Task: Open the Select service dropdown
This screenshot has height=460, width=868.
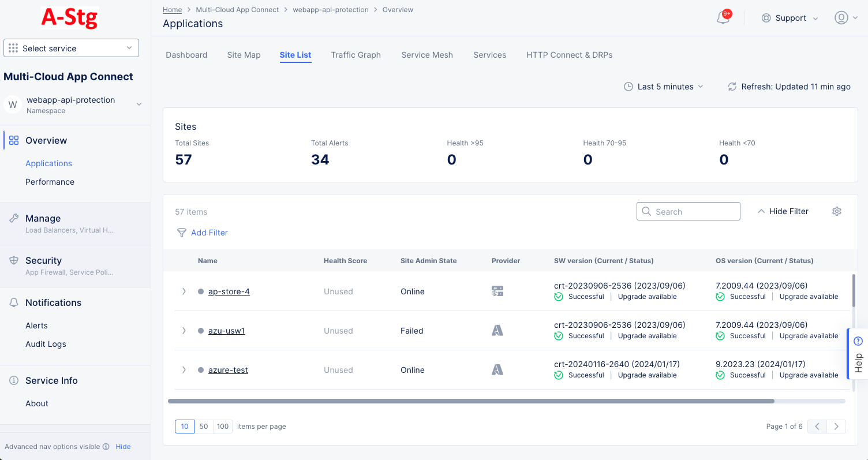Action: (71, 48)
